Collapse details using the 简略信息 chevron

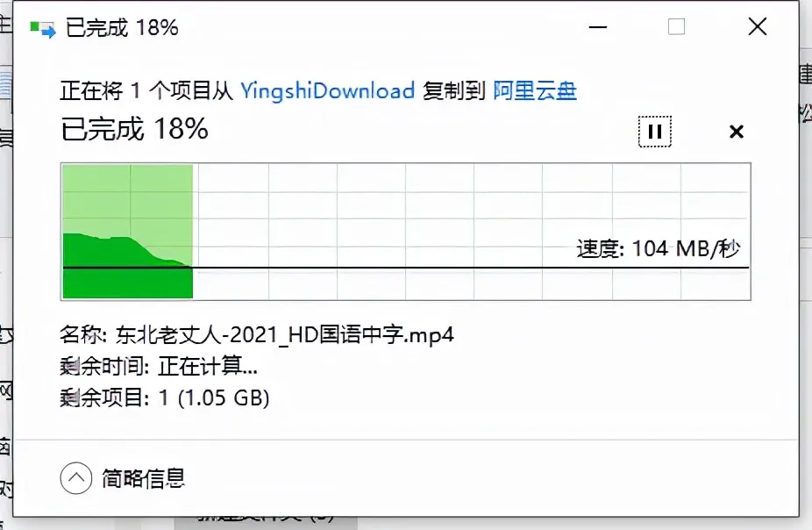[x=76, y=477]
